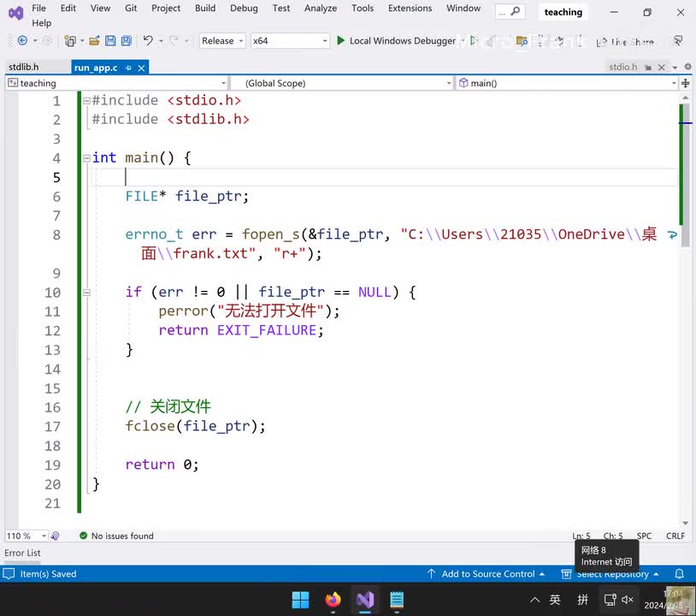
Task: Collapse the #include block on line 1
Action: (86, 101)
